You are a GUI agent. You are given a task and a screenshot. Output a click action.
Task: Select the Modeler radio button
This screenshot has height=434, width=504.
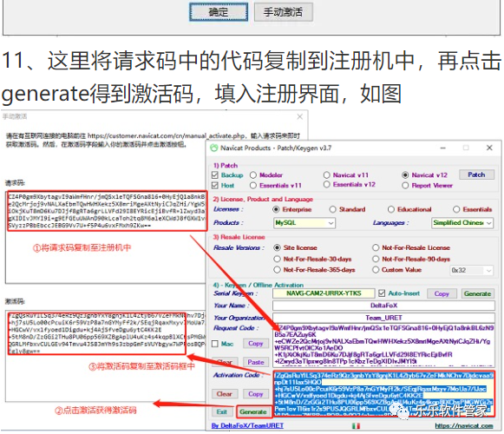click(253, 175)
